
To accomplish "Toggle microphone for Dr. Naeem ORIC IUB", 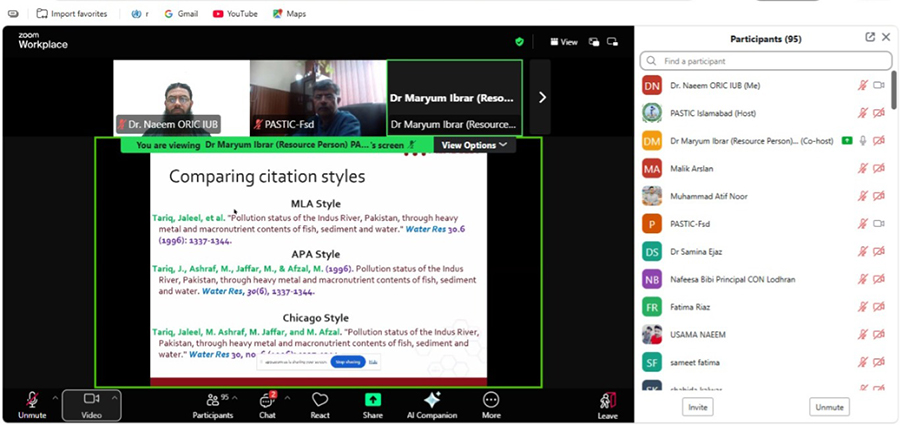I will (862, 86).
